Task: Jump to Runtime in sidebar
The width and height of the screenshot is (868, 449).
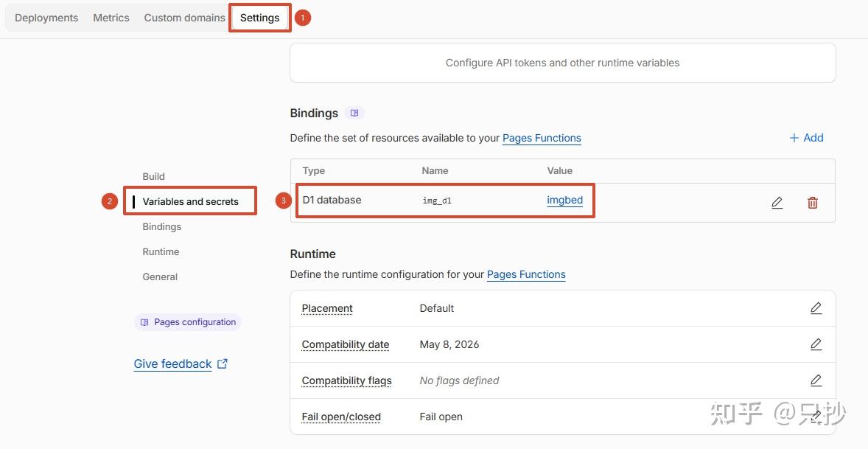Action: point(161,251)
